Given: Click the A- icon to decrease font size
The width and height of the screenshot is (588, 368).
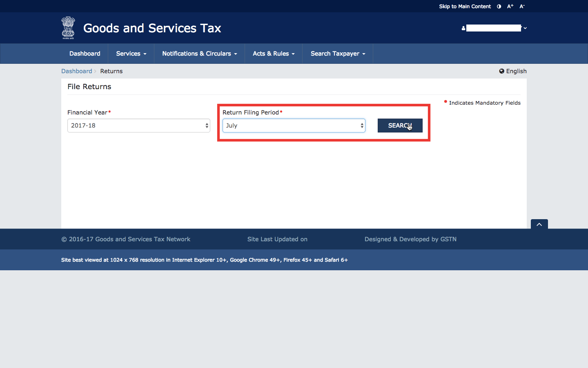Looking at the screenshot, I should (x=521, y=6).
